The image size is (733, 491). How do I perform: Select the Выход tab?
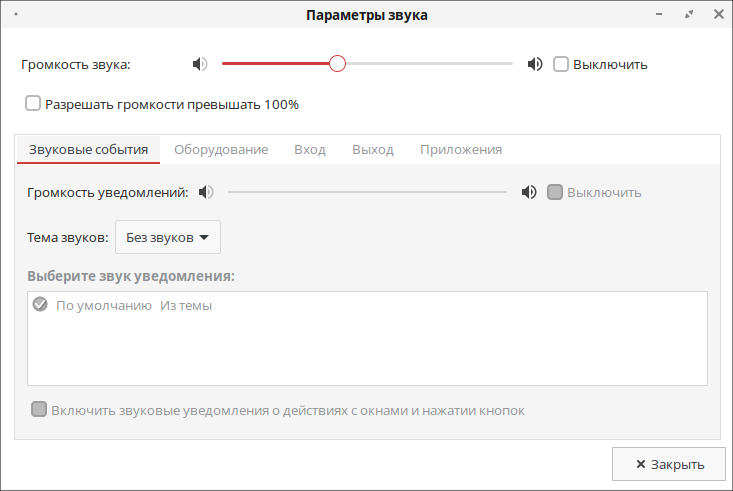(x=373, y=150)
